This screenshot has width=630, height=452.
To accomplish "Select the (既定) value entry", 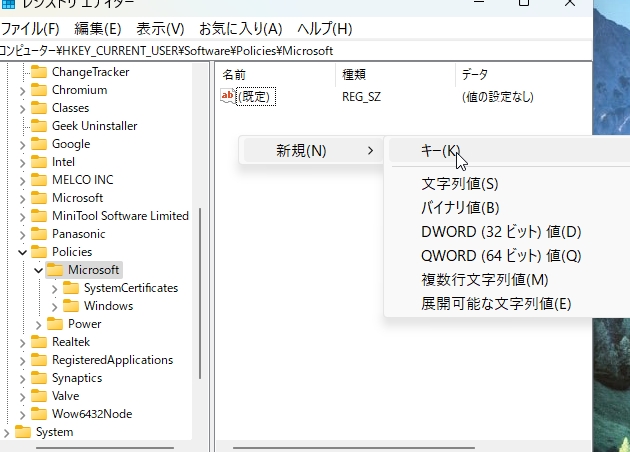I will (x=256, y=97).
